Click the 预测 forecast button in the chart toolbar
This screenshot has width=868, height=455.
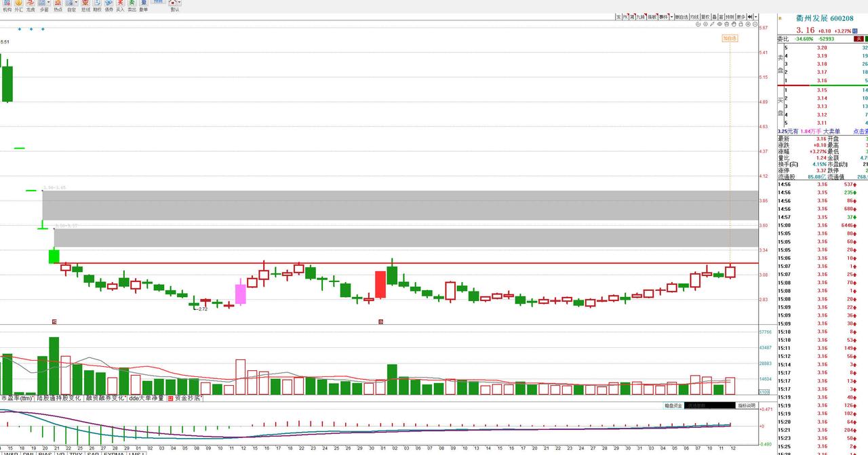(729, 17)
